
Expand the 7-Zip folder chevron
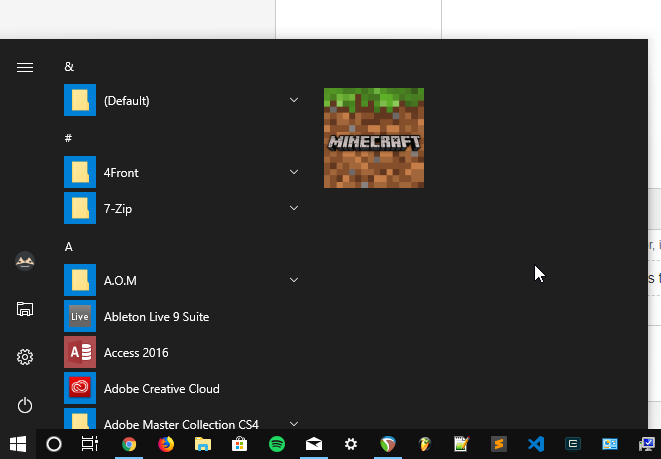coord(294,208)
